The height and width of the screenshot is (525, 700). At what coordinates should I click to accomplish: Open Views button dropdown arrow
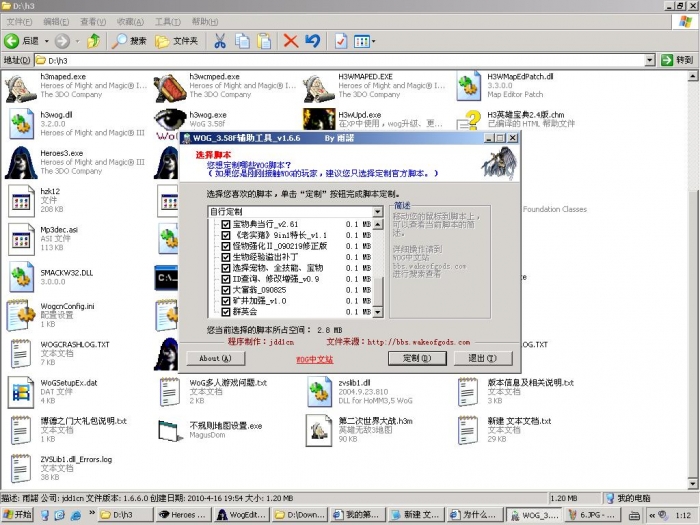coord(373,42)
